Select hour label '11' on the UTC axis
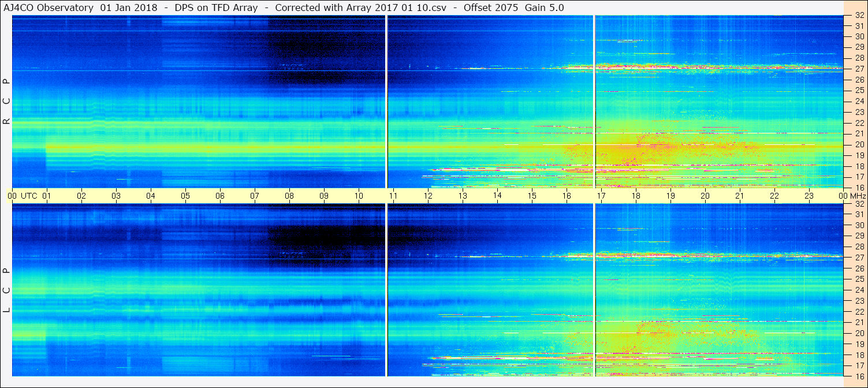This screenshot has height=388, width=868. [393, 196]
